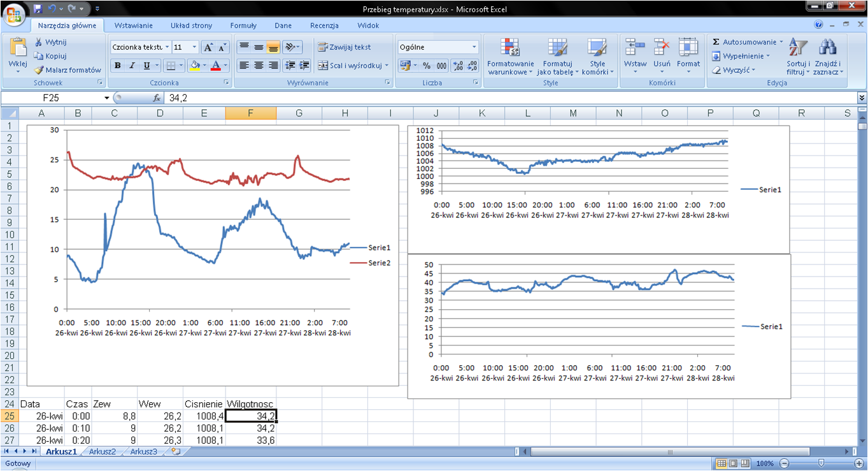Open the Name Box dropdown arrow
The height and width of the screenshot is (471, 868).
click(107, 98)
